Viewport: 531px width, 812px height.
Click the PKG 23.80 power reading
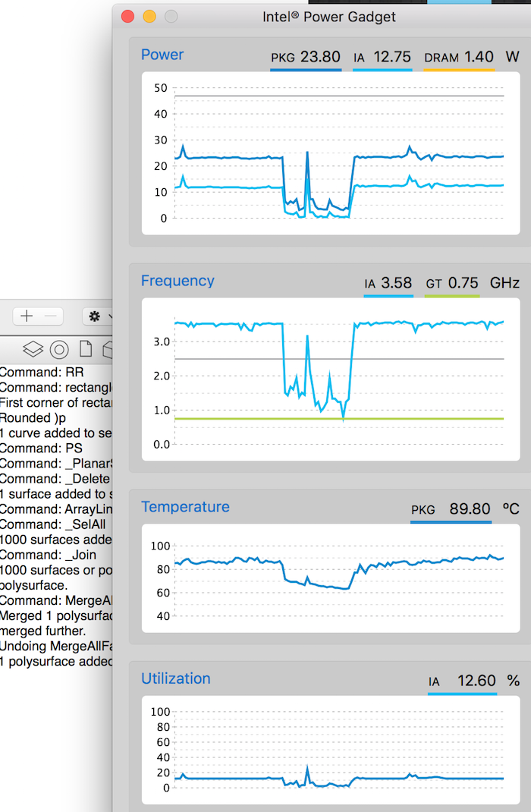click(x=306, y=57)
